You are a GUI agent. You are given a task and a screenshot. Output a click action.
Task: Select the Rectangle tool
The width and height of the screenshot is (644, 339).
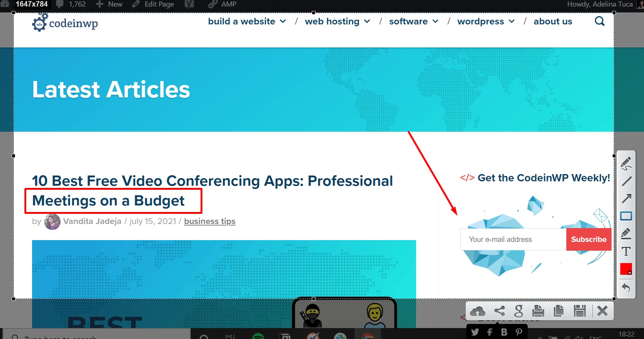tap(626, 216)
